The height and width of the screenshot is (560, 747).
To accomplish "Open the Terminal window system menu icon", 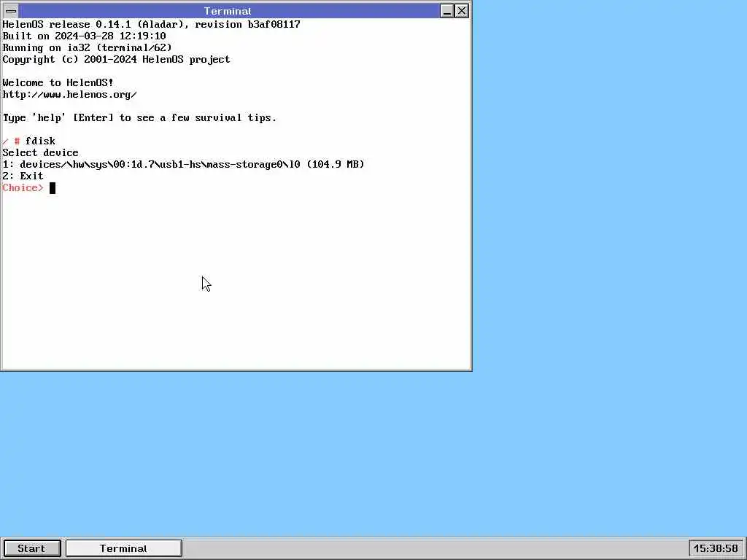I will (11, 11).
